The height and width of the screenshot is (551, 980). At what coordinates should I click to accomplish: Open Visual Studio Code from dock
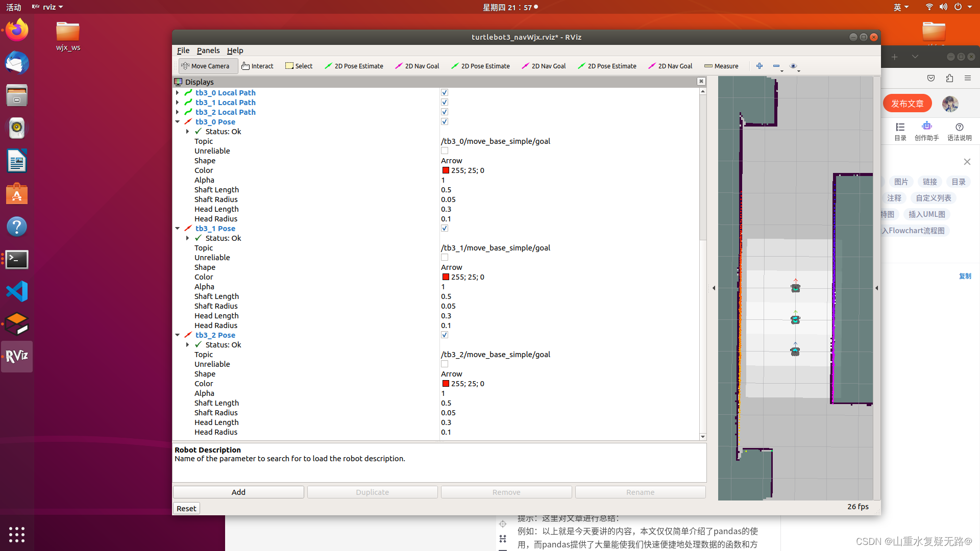tap(17, 292)
